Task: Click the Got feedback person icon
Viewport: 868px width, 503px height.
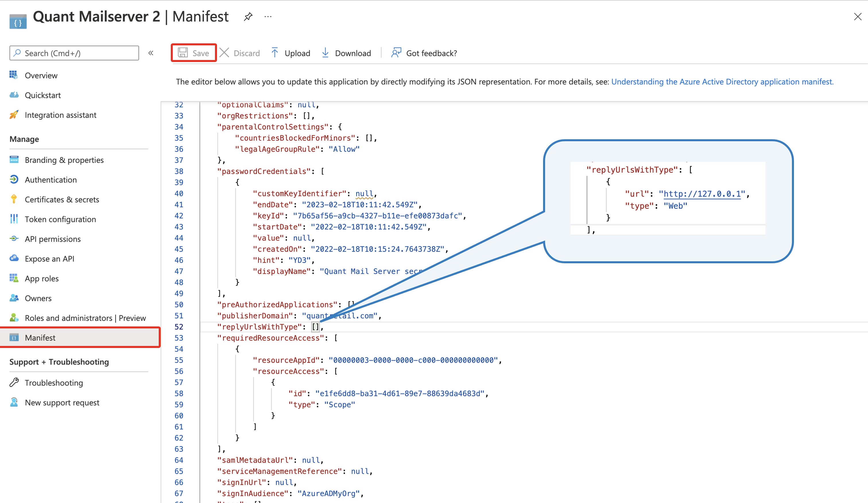Action: [396, 53]
